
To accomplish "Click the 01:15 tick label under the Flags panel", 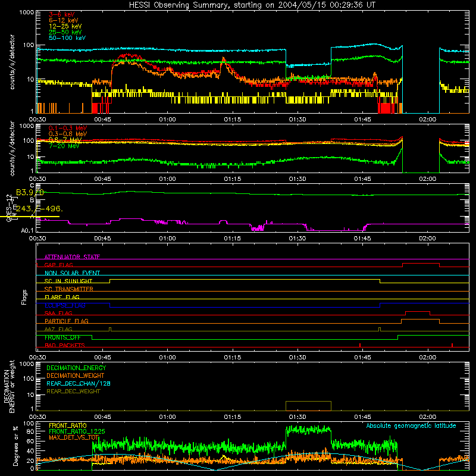I will coord(233,358).
